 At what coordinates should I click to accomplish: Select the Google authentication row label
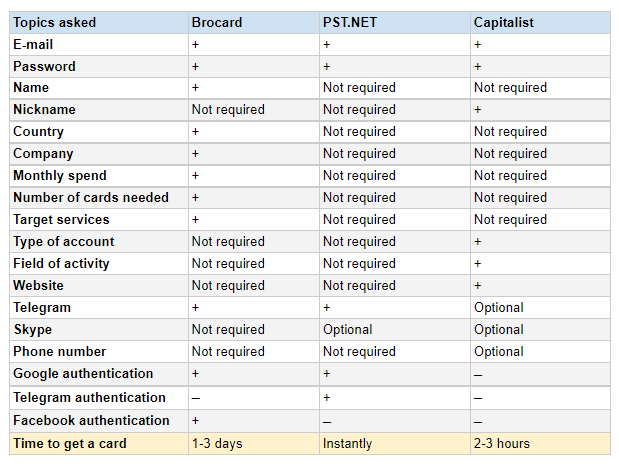tap(83, 374)
